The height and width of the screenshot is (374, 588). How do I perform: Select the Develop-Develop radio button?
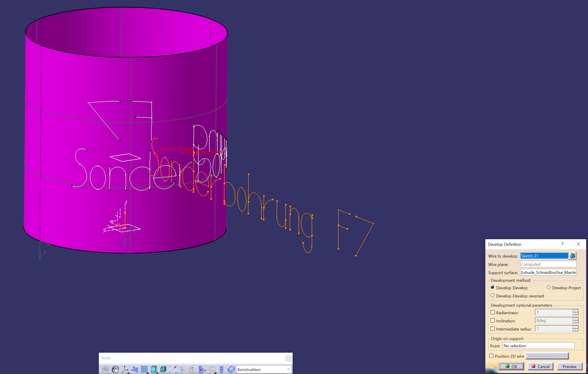point(492,288)
